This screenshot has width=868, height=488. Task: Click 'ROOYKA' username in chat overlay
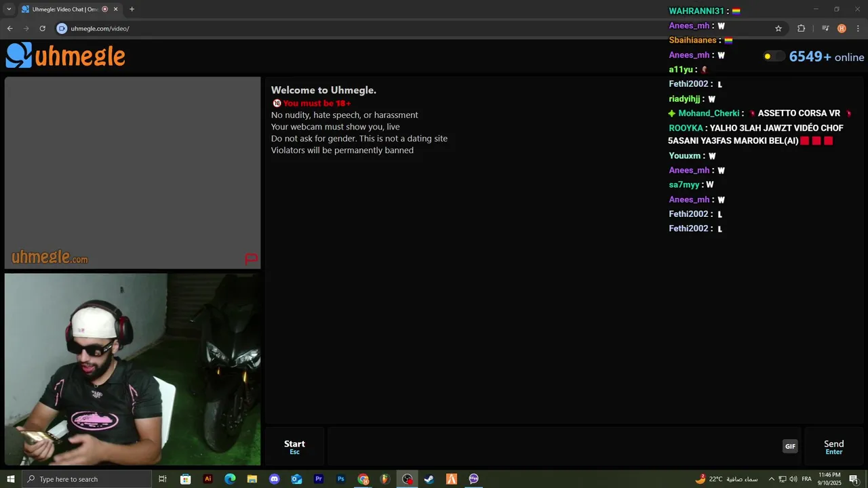point(686,128)
